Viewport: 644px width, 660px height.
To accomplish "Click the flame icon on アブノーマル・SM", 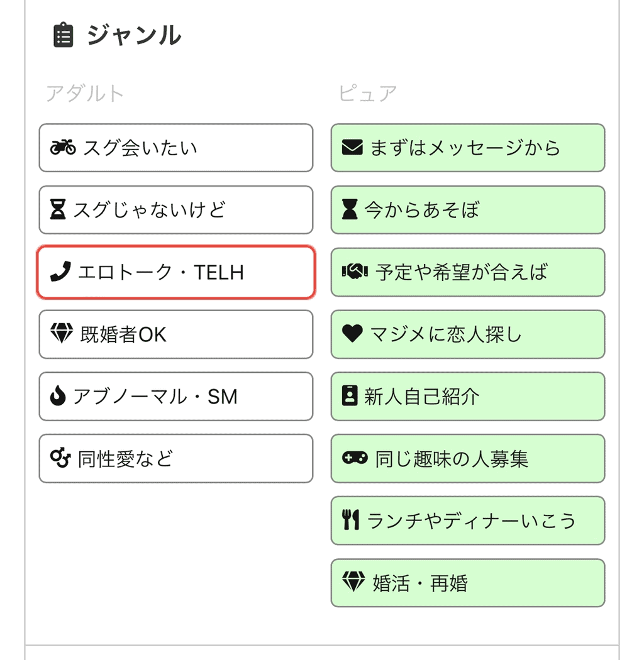I will (58, 396).
